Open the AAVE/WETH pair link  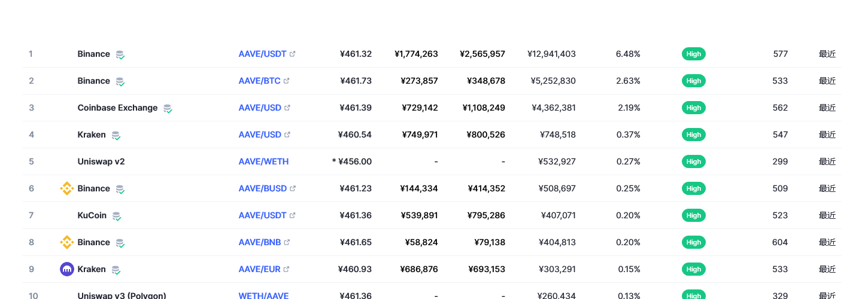[263, 161]
